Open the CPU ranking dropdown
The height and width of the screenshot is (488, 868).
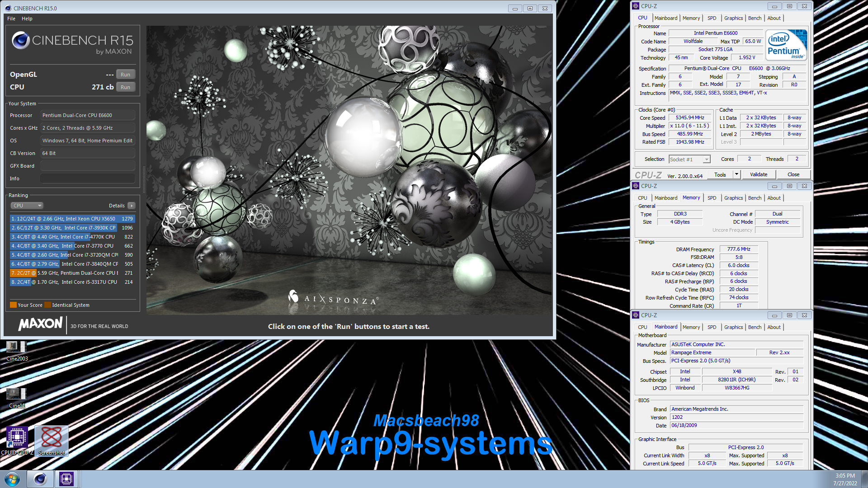point(27,206)
